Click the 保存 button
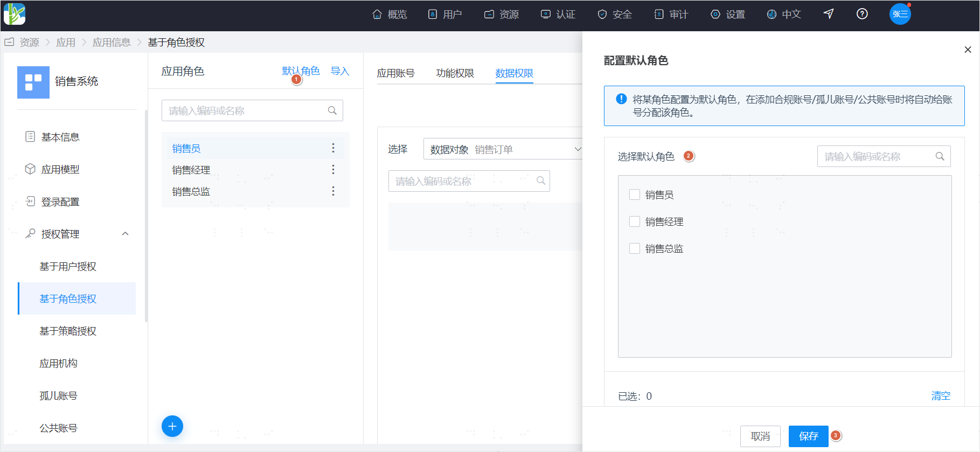 [808, 436]
